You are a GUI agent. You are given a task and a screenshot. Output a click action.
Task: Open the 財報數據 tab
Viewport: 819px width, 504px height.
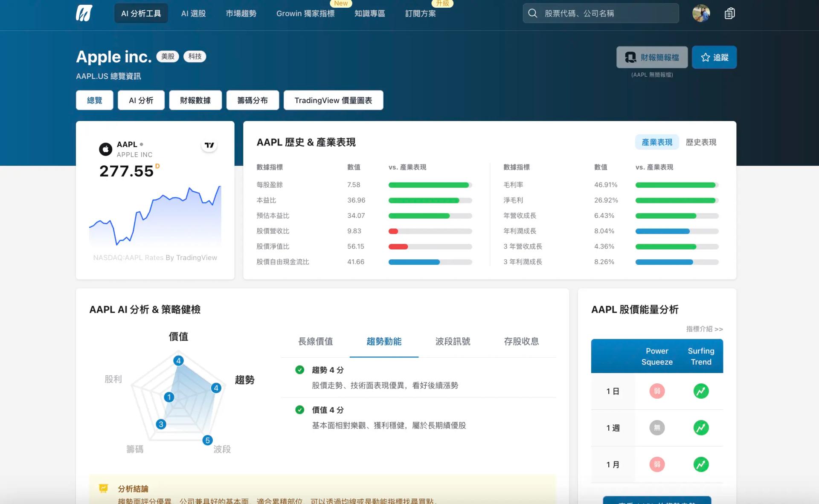pyautogui.click(x=195, y=100)
